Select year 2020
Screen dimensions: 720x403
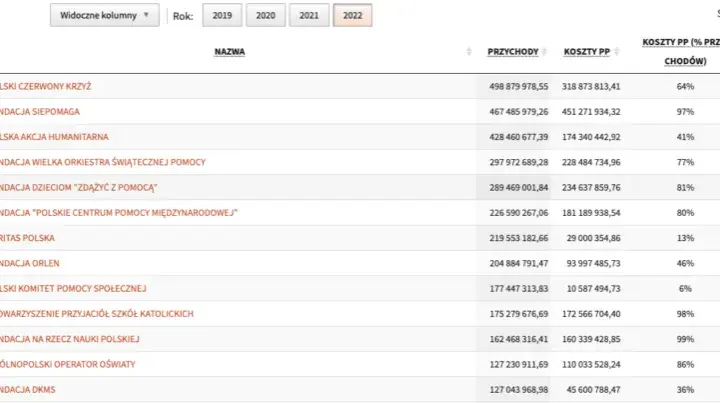[265, 15]
